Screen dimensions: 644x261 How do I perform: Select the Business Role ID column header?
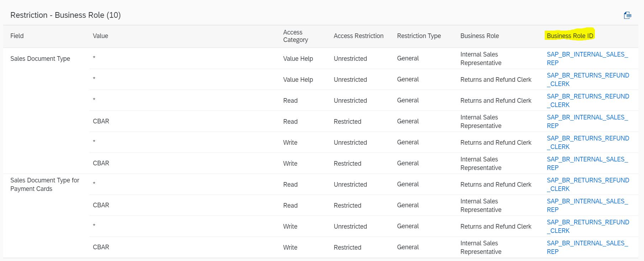[x=570, y=36]
